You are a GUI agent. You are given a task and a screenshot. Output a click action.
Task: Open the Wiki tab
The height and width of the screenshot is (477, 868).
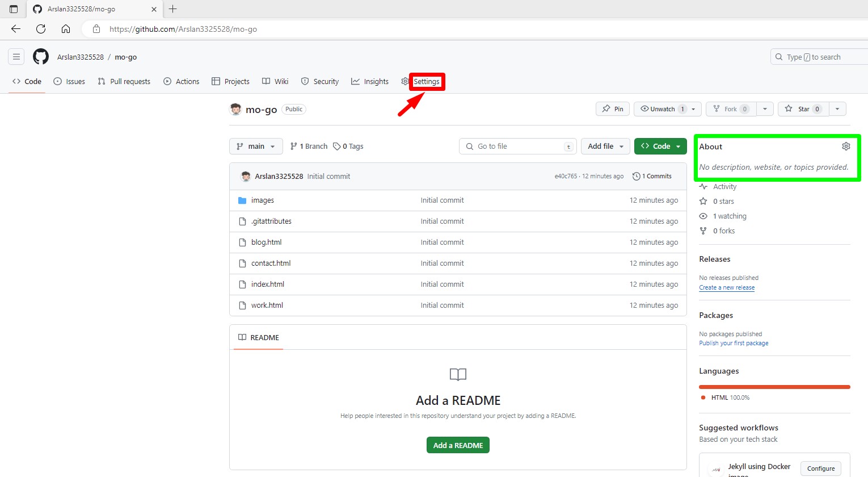tap(275, 82)
